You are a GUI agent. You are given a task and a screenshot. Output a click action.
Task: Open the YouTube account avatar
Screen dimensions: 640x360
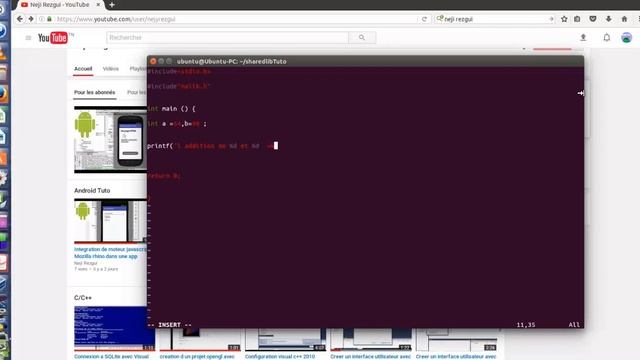627,38
